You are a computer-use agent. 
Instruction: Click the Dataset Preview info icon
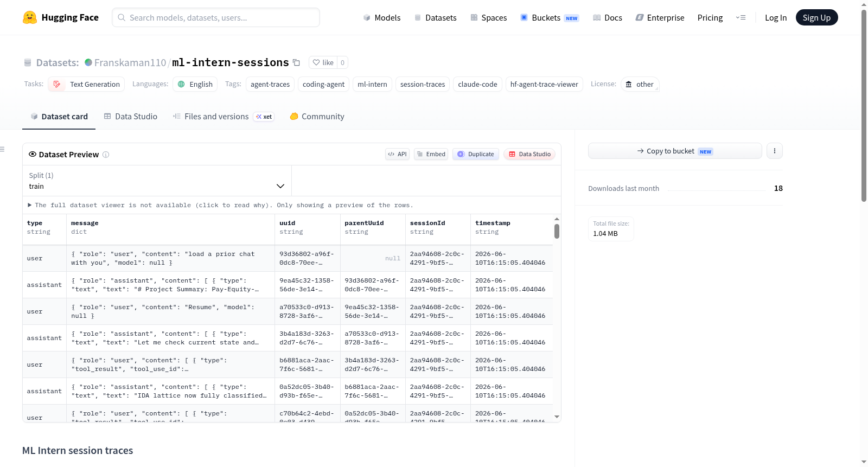click(x=106, y=155)
